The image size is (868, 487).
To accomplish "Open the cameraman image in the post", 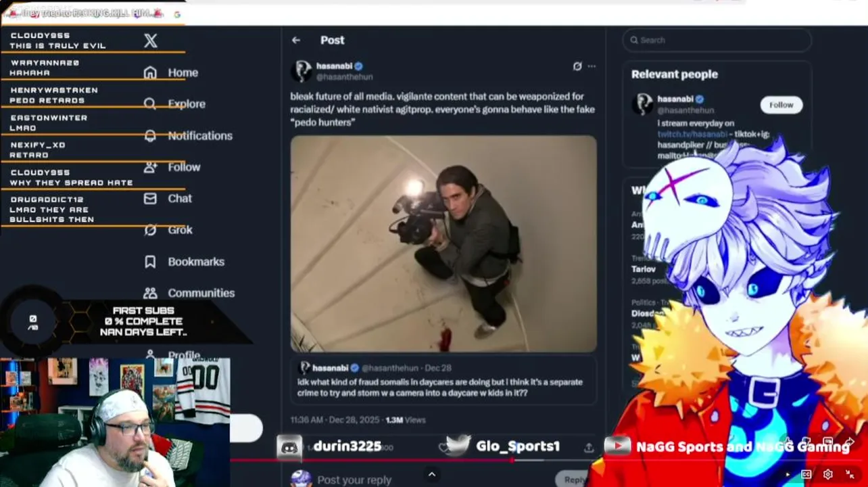I will coord(443,243).
